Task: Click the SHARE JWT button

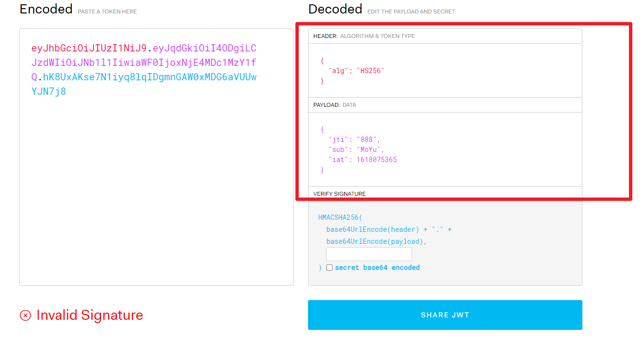Action: click(x=445, y=315)
